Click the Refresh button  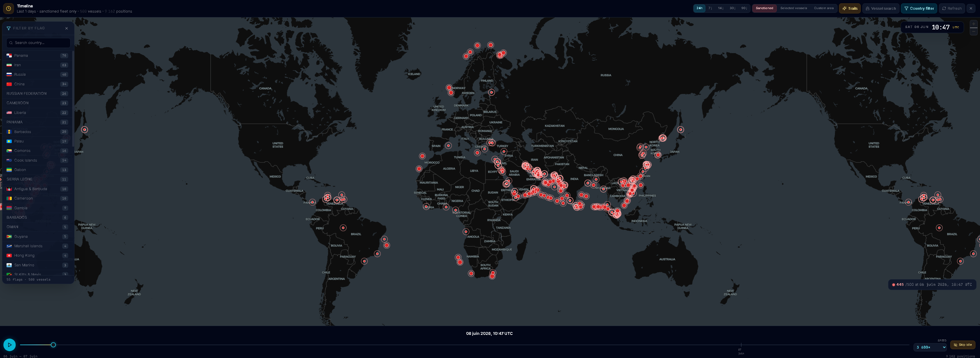click(x=951, y=8)
